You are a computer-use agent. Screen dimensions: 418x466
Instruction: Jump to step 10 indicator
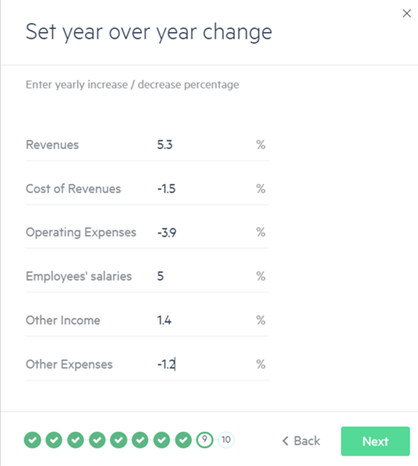[226, 440]
